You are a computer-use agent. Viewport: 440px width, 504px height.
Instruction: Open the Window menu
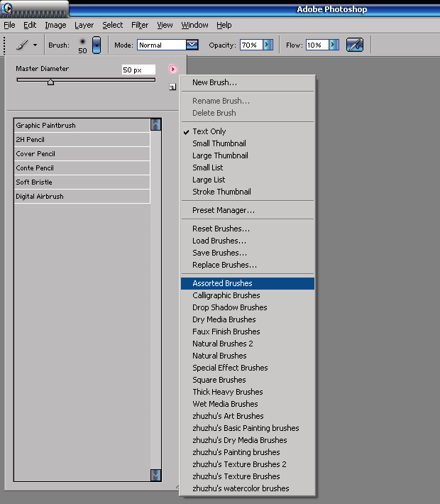[x=194, y=25]
